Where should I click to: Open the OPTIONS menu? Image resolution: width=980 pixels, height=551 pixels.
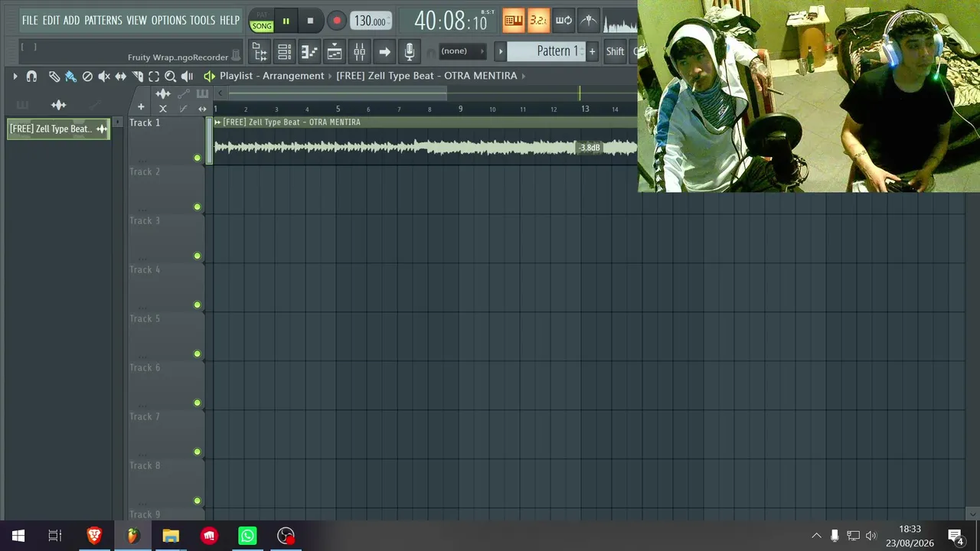[168, 21]
